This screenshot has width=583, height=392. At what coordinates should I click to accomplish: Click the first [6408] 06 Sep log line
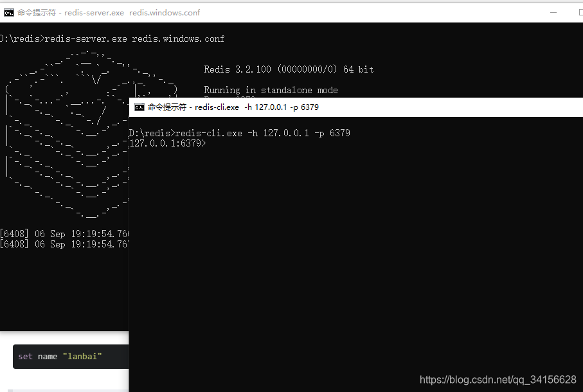coord(64,234)
